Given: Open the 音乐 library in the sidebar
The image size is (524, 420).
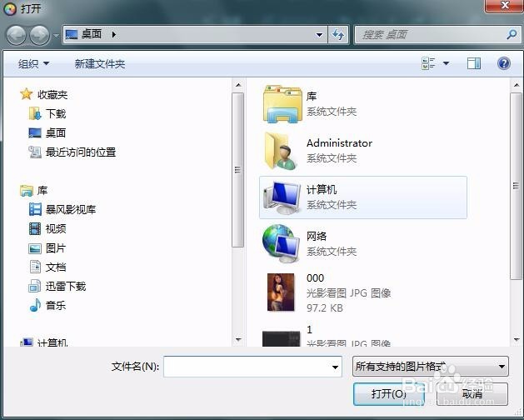Looking at the screenshot, I should 56,305.
